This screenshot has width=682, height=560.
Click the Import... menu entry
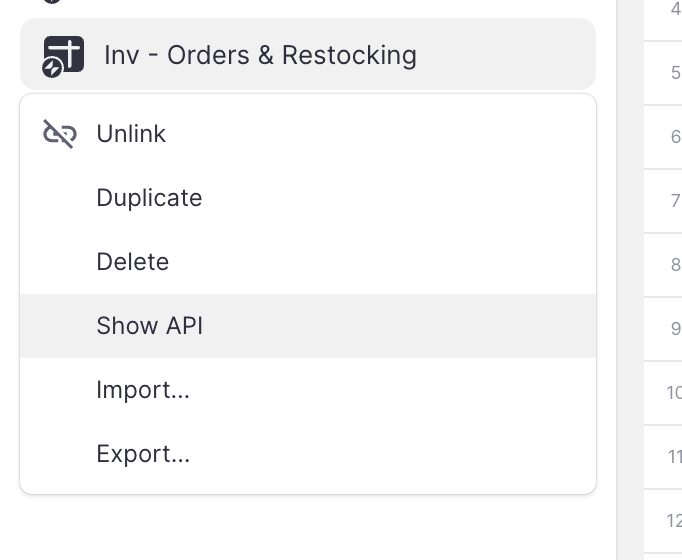(143, 390)
